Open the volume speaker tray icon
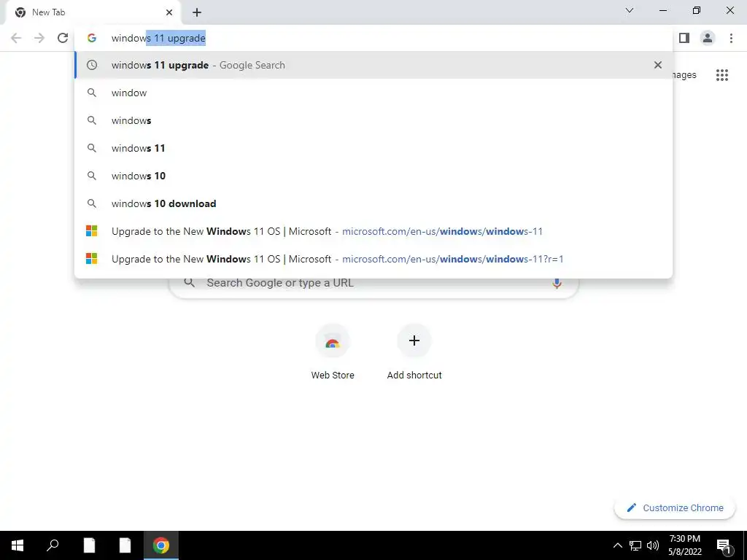 (x=653, y=545)
